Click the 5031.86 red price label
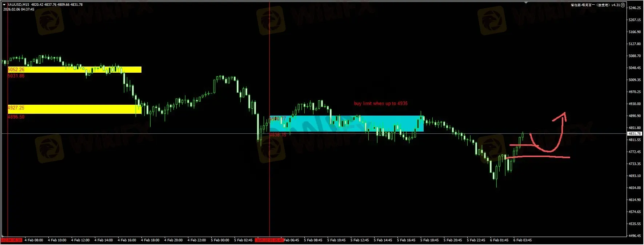Image resolution: width=644 pixels, height=245 pixels. 16,76
